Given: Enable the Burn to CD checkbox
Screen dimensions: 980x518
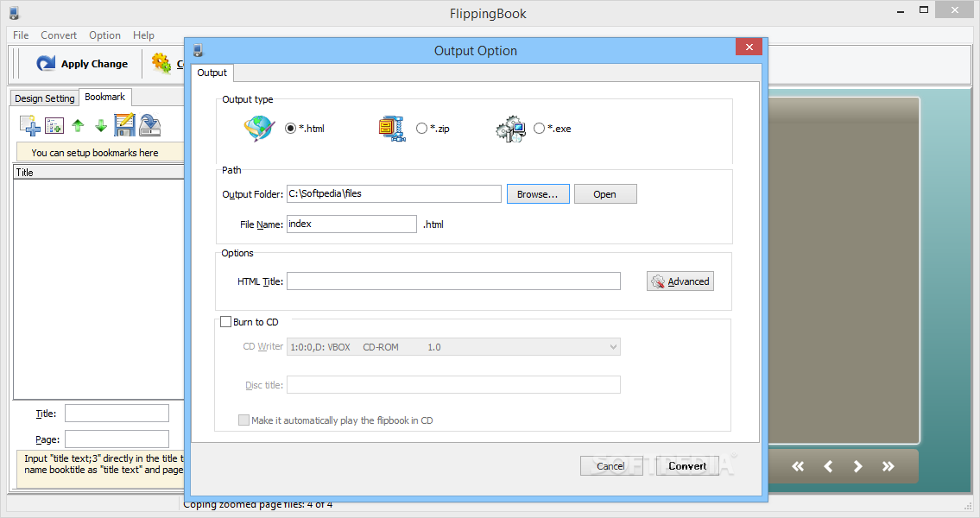Looking at the screenshot, I should [225, 322].
